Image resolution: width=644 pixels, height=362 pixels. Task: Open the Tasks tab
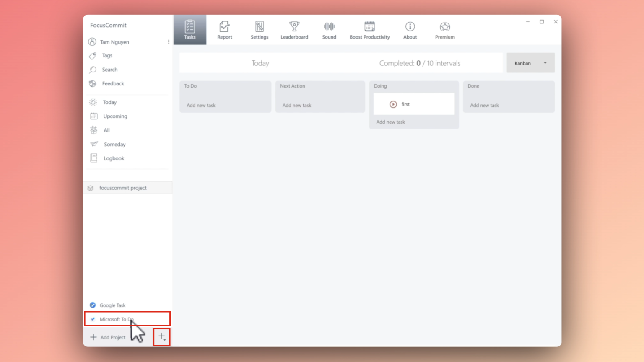(x=190, y=30)
